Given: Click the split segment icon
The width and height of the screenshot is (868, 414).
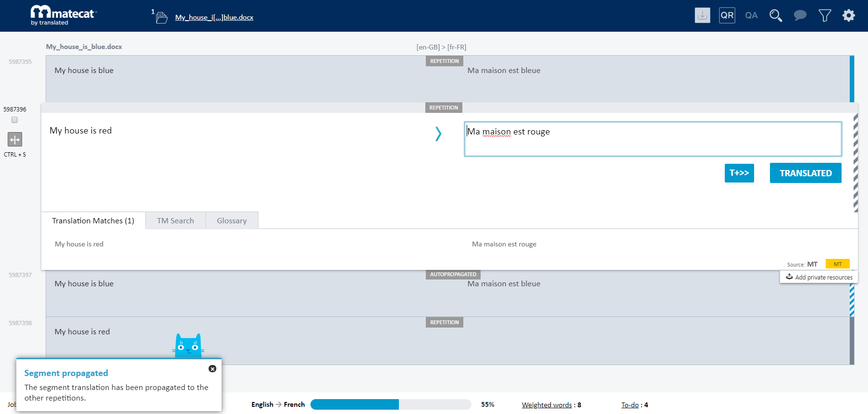Looking at the screenshot, I should pyautogui.click(x=15, y=139).
